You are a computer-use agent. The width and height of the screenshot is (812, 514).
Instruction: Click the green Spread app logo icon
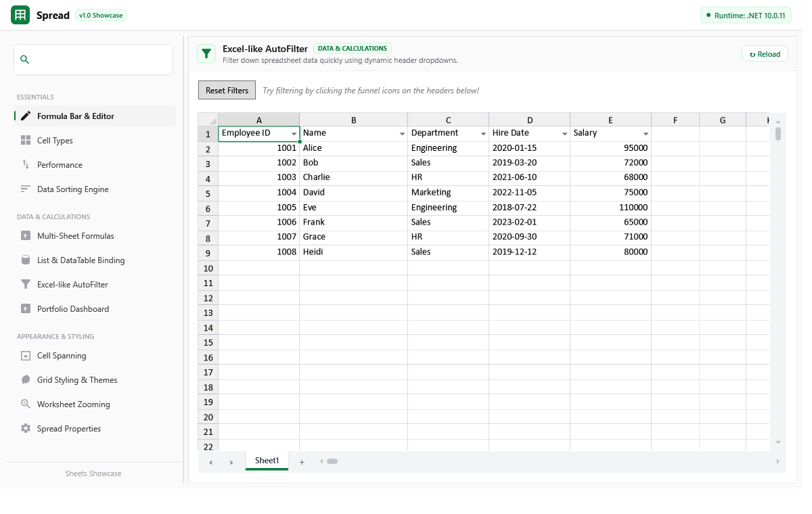(x=20, y=15)
